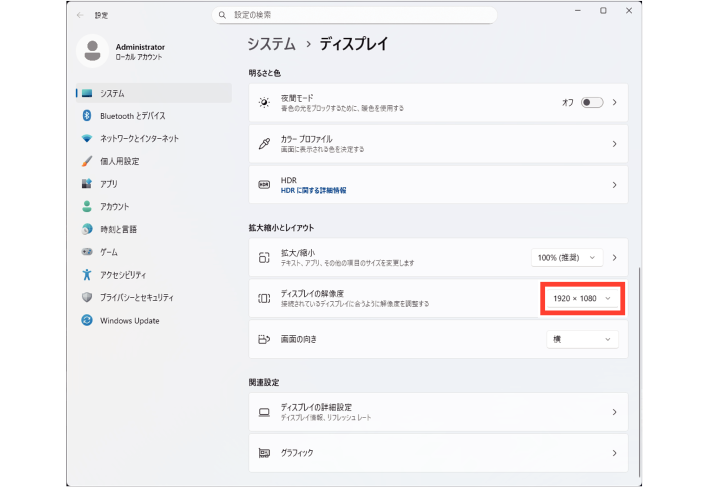Click the 設定の検索 search field
Viewport: 708px width, 487px height.
pos(355,15)
